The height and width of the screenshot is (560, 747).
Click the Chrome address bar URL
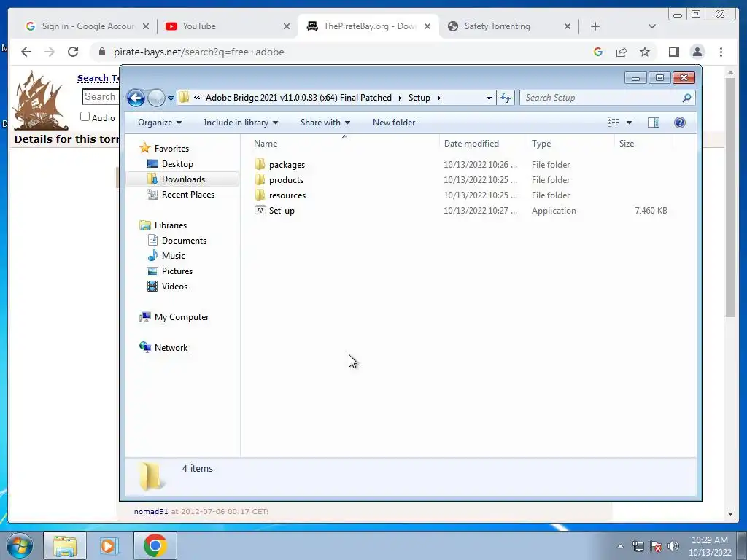pos(198,52)
